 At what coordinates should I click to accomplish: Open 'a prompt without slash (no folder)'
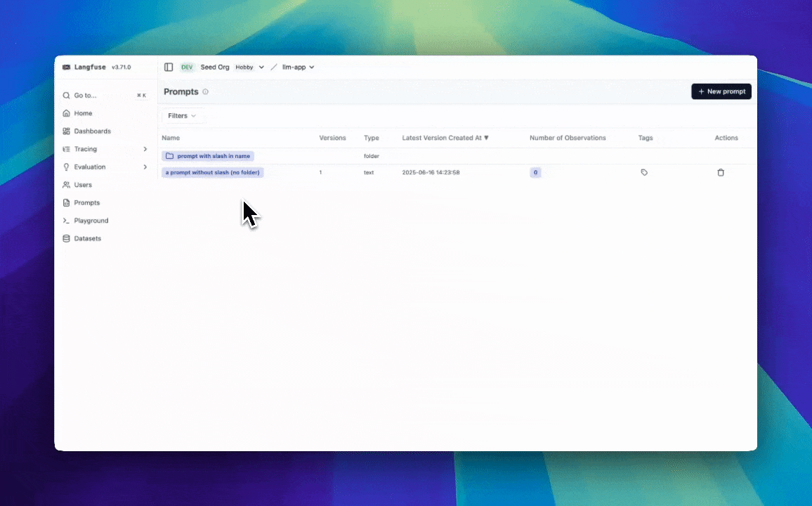point(212,172)
